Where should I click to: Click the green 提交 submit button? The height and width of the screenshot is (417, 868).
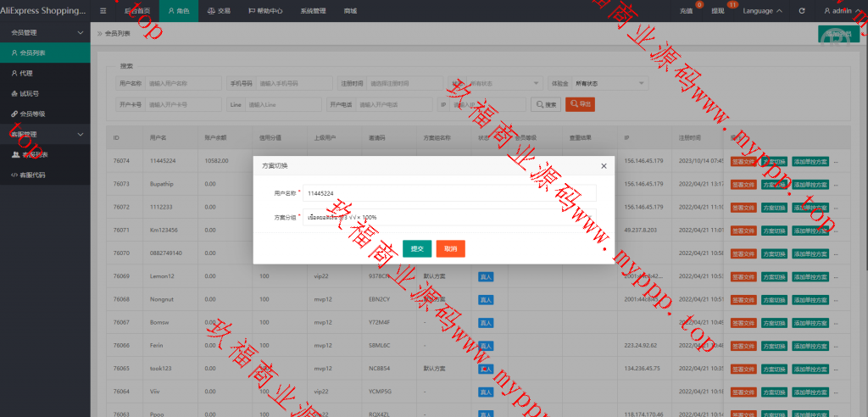pyautogui.click(x=416, y=249)
